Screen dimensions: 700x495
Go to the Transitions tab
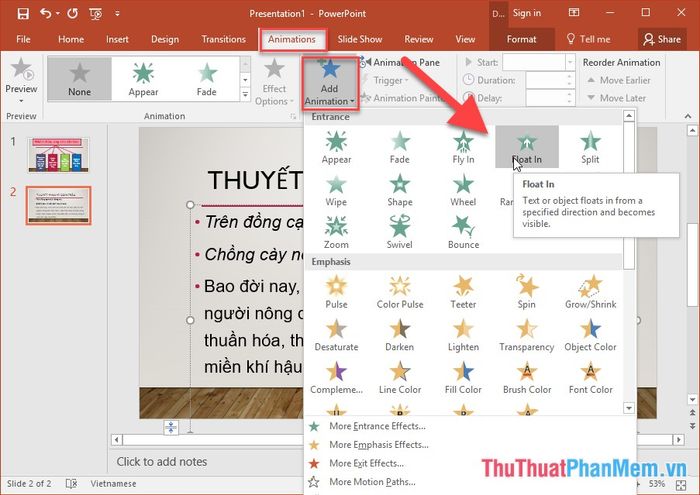coord(223,39)
